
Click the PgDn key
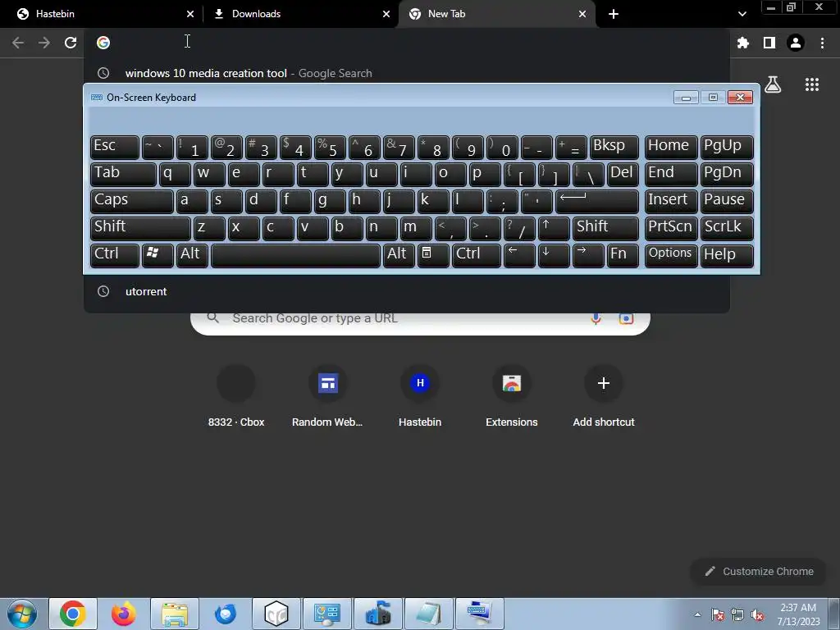727,174
